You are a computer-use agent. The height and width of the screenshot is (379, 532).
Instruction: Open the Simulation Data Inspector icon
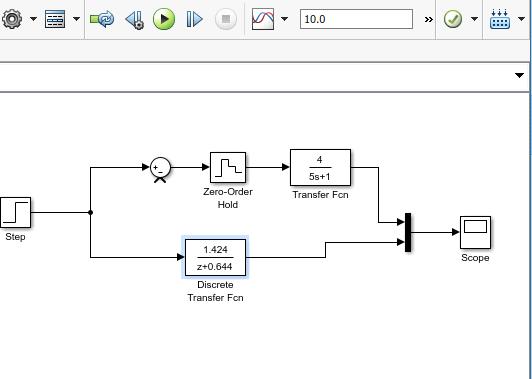click(x=263, y=19)
